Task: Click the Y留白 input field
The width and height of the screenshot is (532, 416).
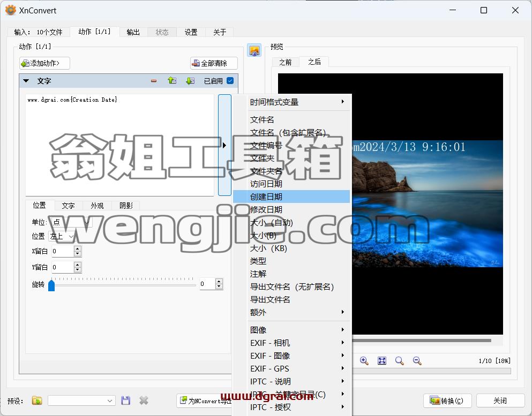Action: [x=63, y=267]
